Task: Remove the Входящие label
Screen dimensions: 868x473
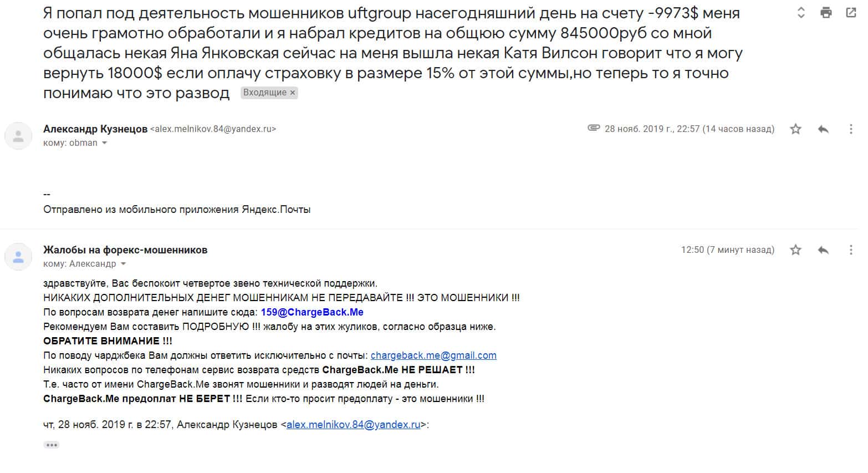Action: (x=293, y=93)
